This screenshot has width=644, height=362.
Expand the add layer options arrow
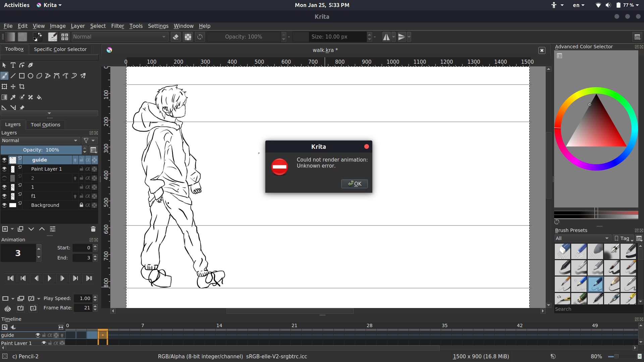pyautogui.click(x=12, y=229)
